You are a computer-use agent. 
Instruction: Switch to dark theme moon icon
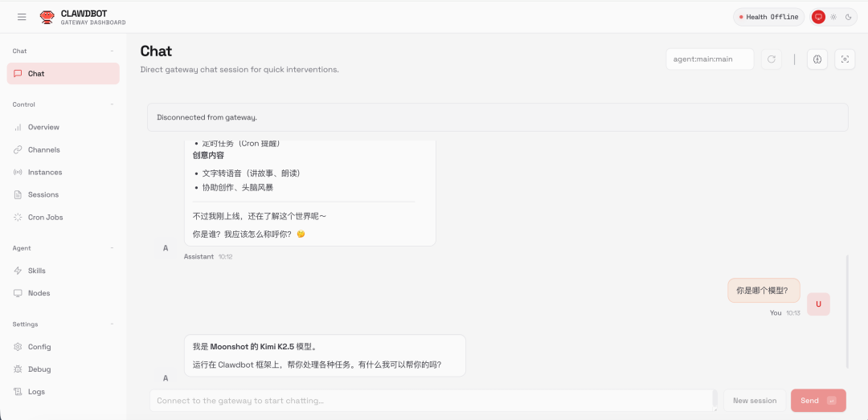848,17
